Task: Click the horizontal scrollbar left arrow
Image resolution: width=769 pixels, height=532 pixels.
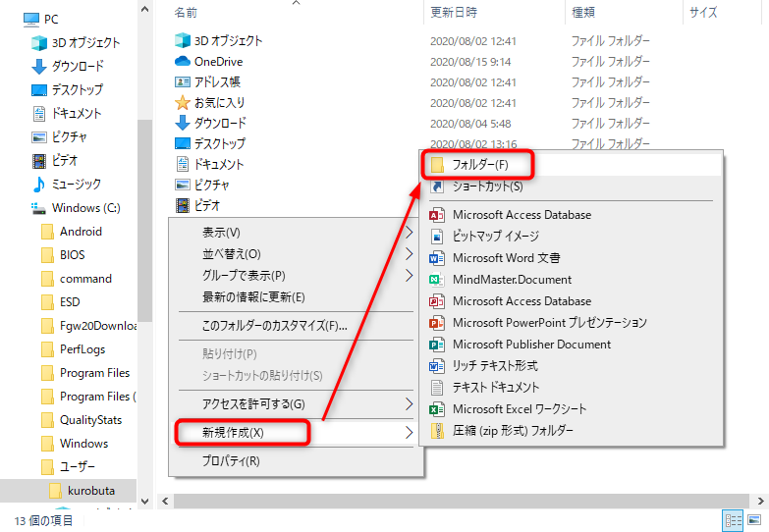Action: pos(165,502)
